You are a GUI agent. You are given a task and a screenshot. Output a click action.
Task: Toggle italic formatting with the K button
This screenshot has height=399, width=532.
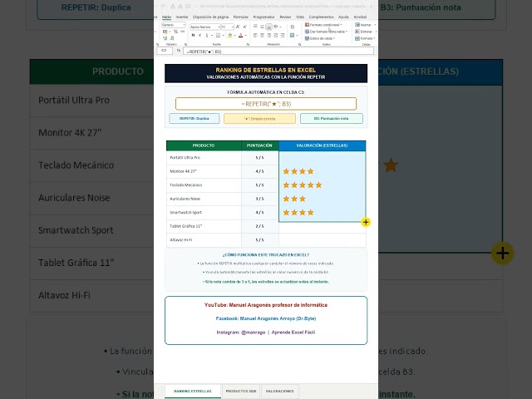pos(199,35)
